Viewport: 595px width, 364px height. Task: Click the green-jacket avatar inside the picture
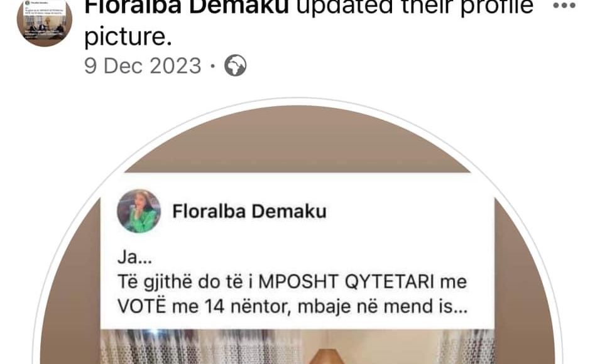click(x=139, y=211)
